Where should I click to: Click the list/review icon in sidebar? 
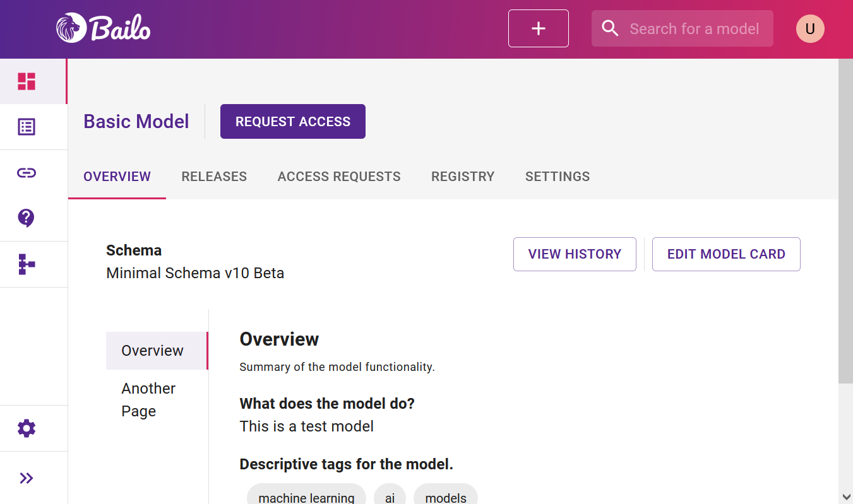click(x=27, y=127)
